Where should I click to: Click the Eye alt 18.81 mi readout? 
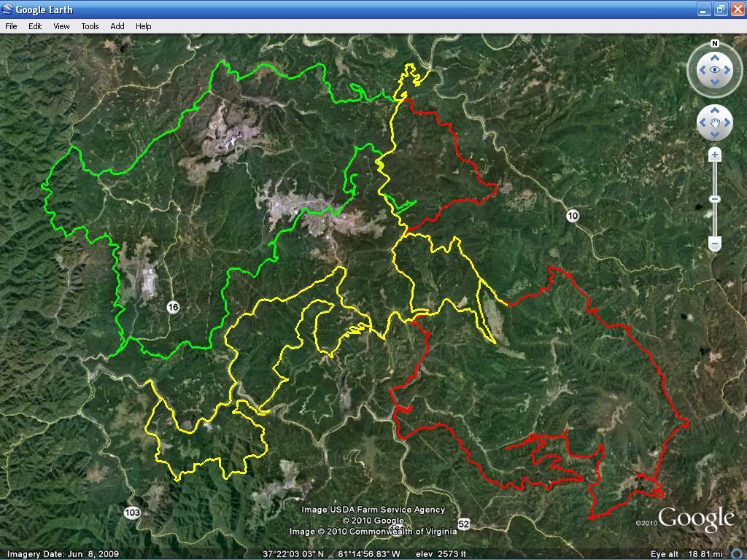(x=686, y=554)
